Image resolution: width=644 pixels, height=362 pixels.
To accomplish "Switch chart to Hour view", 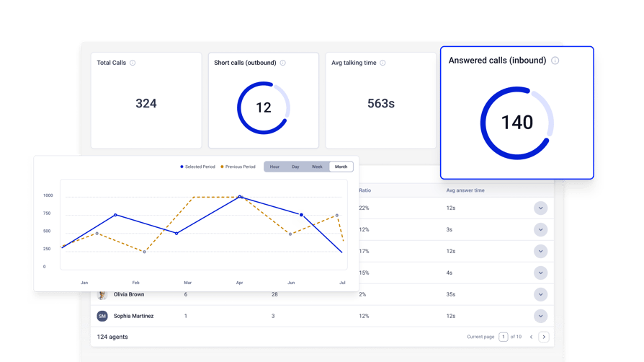I will 274,167.
